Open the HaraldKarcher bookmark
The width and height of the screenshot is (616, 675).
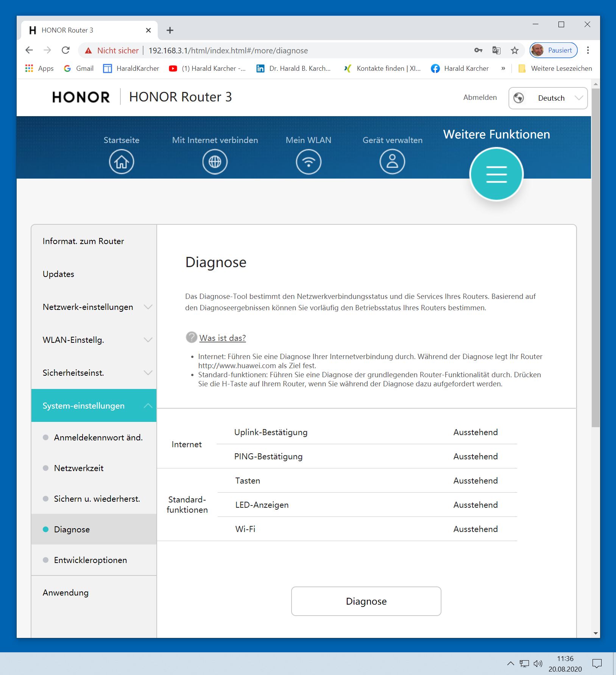pyautogui.click(x=131, y=68)
